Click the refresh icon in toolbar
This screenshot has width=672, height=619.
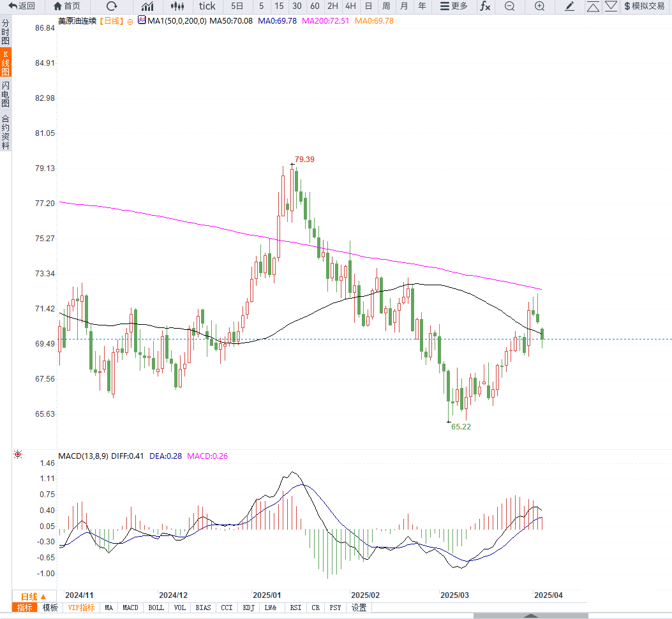pyautogui.click(x=112, y=6)
